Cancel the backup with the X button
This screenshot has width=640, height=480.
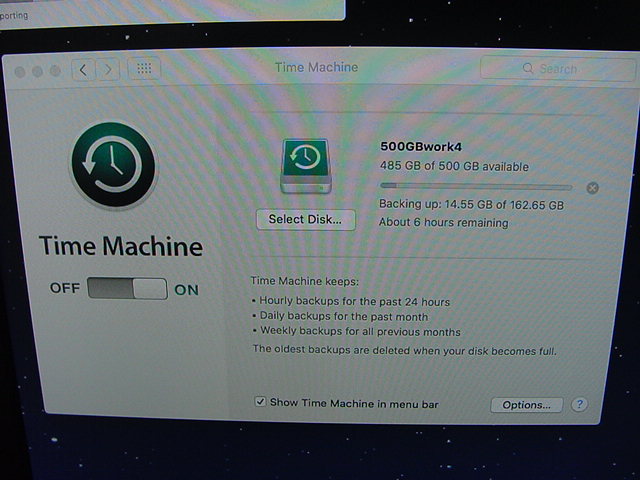[x=592, y=188]
